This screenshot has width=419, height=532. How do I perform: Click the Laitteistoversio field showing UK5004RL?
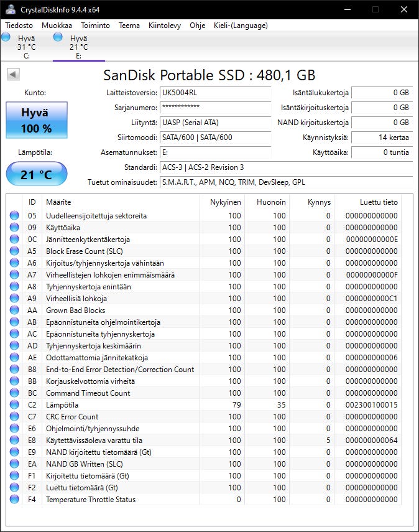(215, 93)
